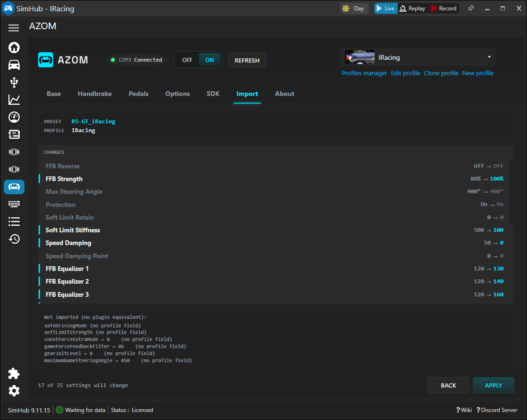
Task: Click the changes list scrollbar
Action: click(x=511, y=192)
